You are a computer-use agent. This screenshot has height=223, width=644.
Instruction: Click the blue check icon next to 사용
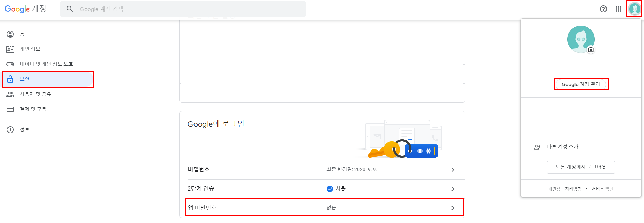pyautogui.click(x=330, y=189)
